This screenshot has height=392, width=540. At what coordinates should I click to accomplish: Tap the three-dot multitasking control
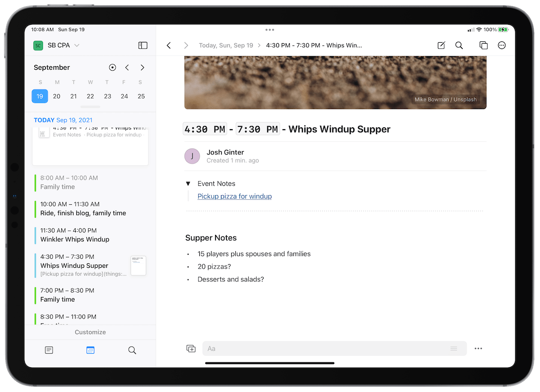point(270,30)
